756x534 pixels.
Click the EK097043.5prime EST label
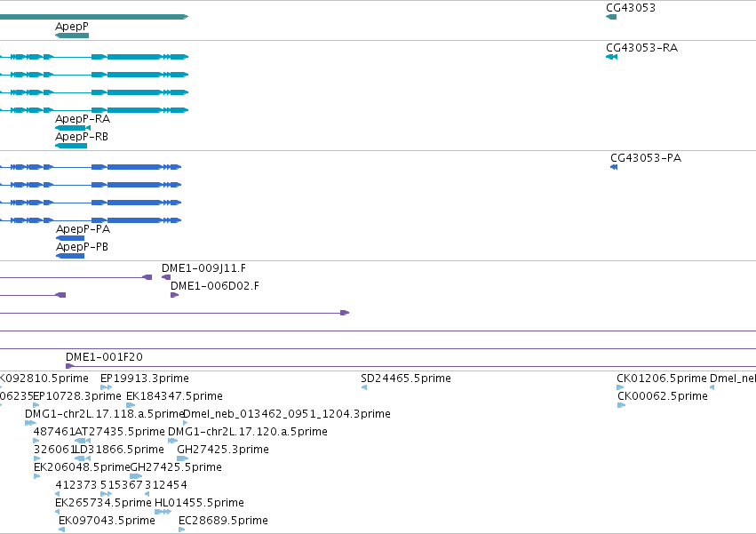tap(107, 521)
